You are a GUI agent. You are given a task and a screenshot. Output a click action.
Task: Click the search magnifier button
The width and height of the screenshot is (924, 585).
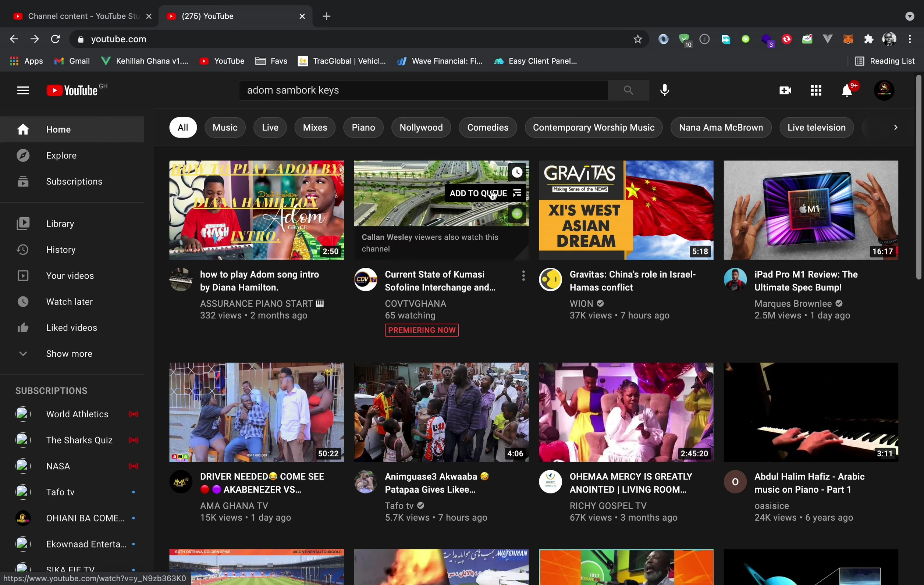click(628, 90)
